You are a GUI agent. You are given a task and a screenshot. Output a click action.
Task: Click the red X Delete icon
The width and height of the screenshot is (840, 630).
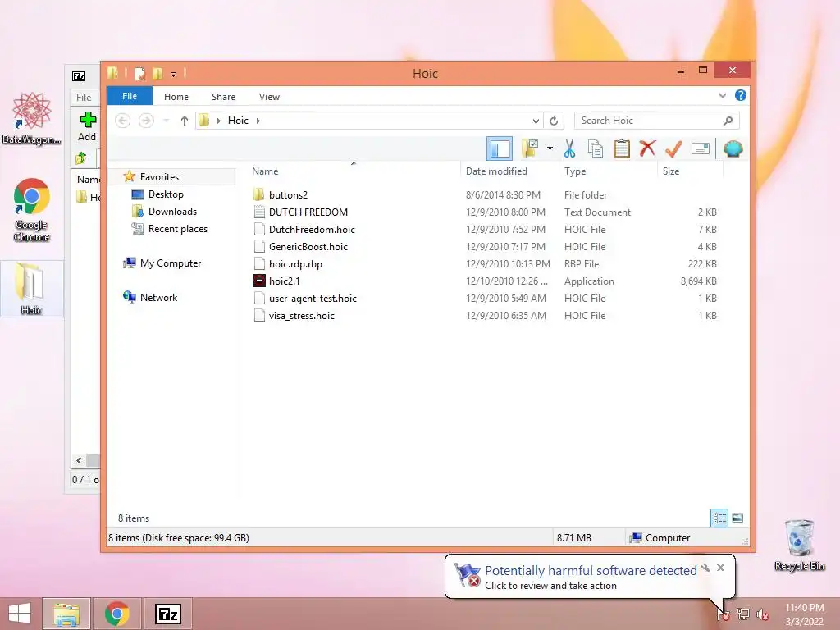[x=647, y=148]
